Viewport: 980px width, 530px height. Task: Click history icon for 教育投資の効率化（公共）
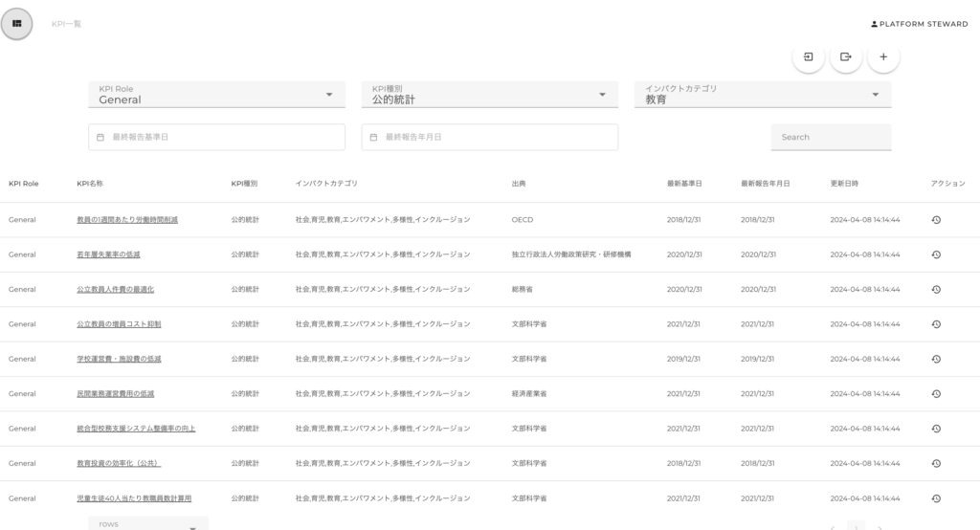click(x=936, y=463)
